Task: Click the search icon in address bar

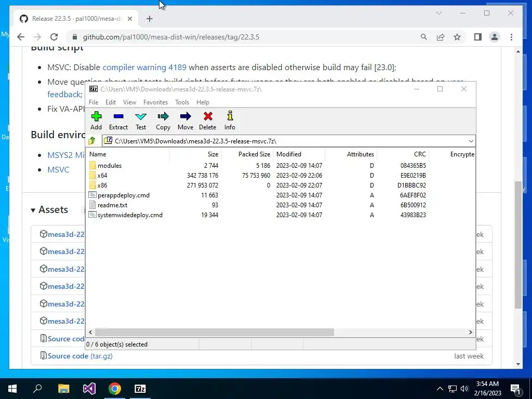Action: coord(424,37)
